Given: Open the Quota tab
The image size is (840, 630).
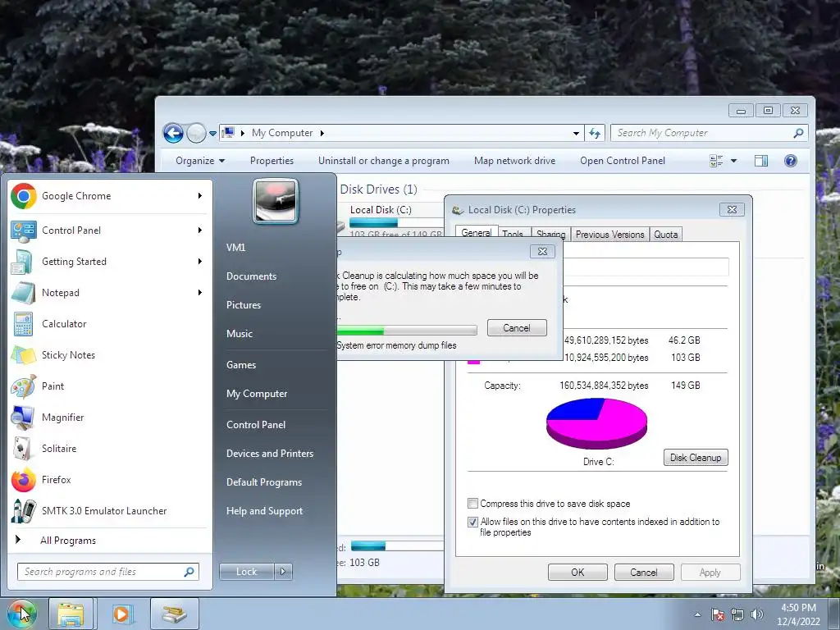Looking at the screenshot, I should 665,234.
